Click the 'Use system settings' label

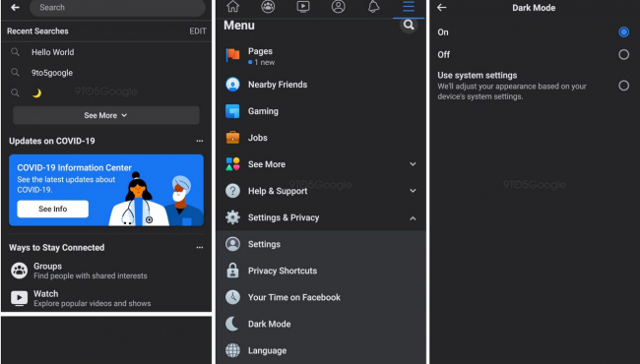478,76
